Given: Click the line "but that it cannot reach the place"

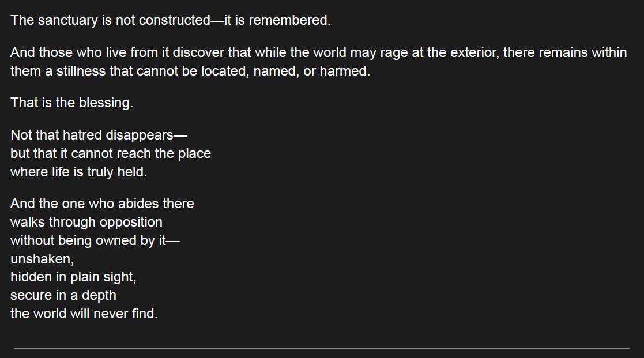Looking at the screenshot, I should click(x=111, y=154).
